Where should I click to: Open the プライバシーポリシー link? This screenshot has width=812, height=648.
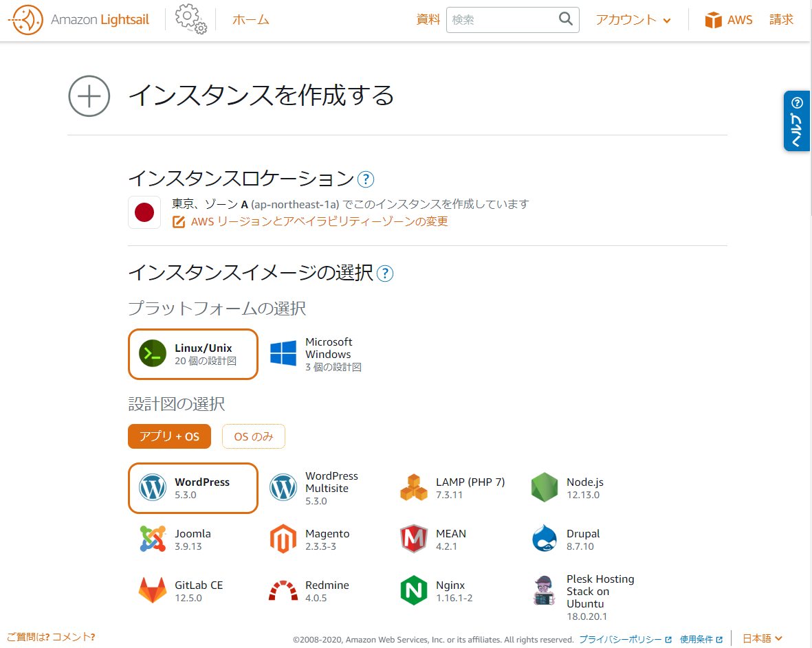pyautogui.click(x=626, y=640)
